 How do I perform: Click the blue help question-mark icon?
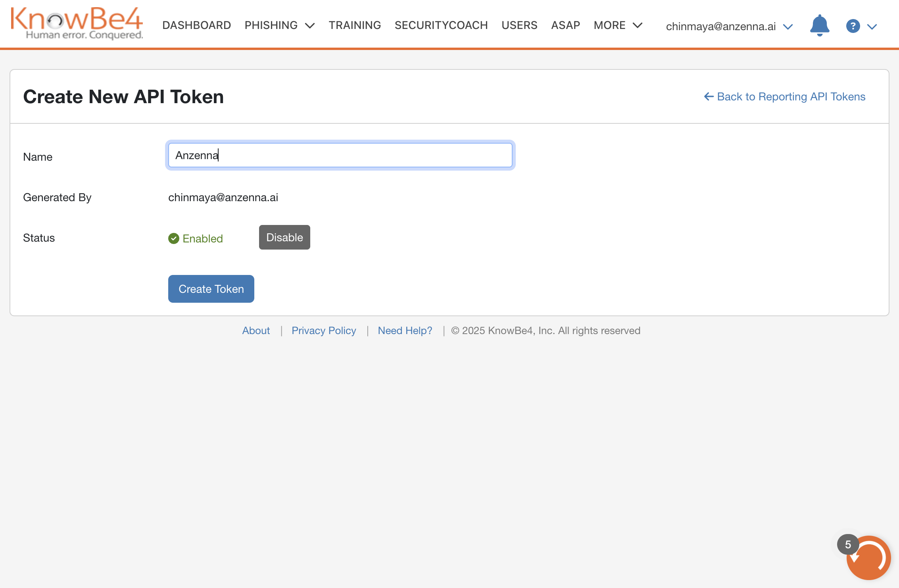coord(853,26)
